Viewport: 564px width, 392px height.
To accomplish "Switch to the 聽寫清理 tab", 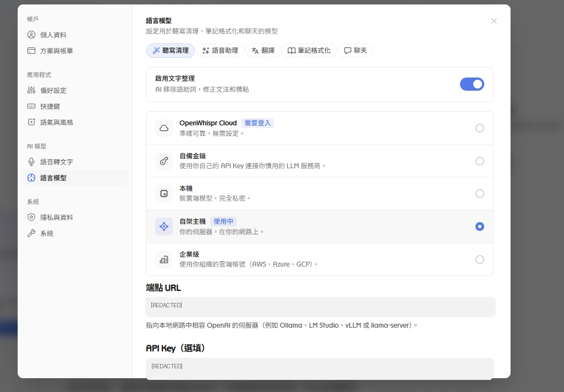I will click(x=171, y=51).
